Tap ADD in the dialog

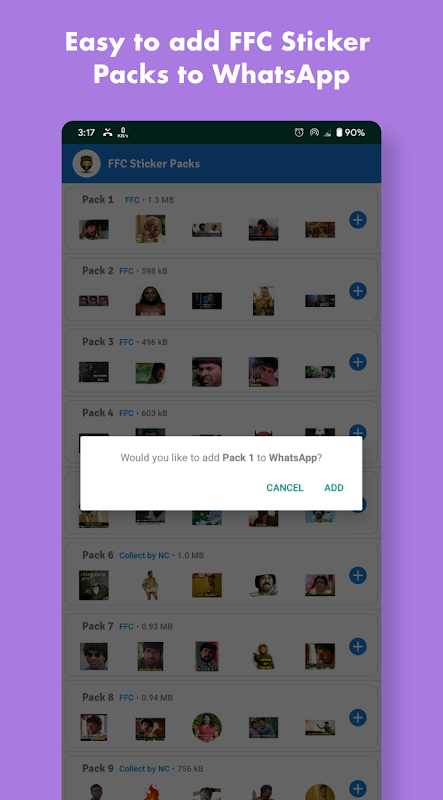[x=334, y=488]
